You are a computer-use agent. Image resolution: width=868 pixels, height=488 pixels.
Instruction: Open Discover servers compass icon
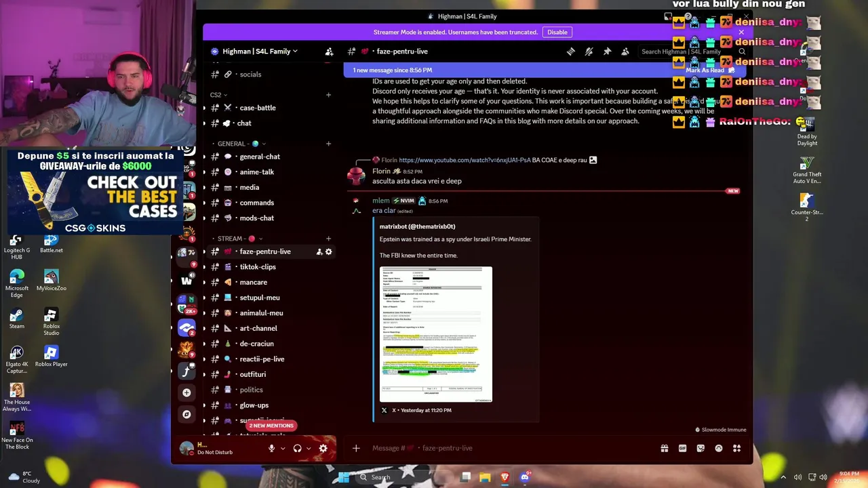186,414
